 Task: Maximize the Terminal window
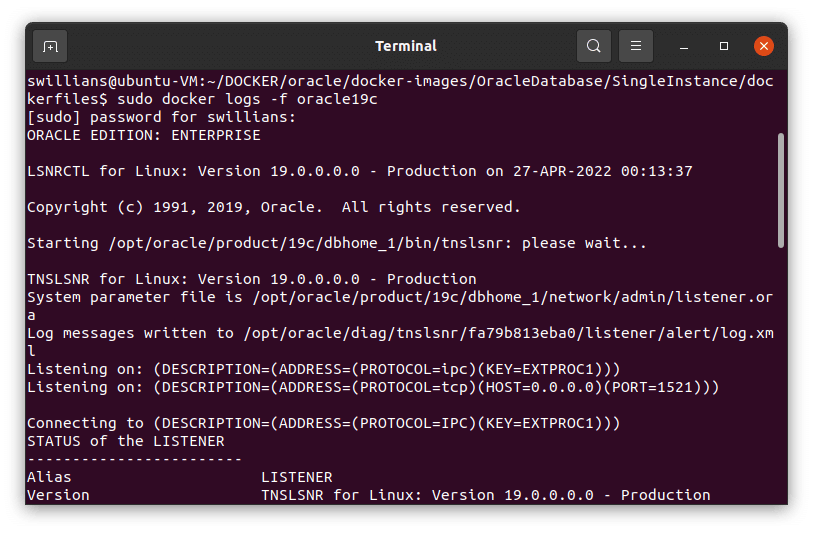pos(724,46)
